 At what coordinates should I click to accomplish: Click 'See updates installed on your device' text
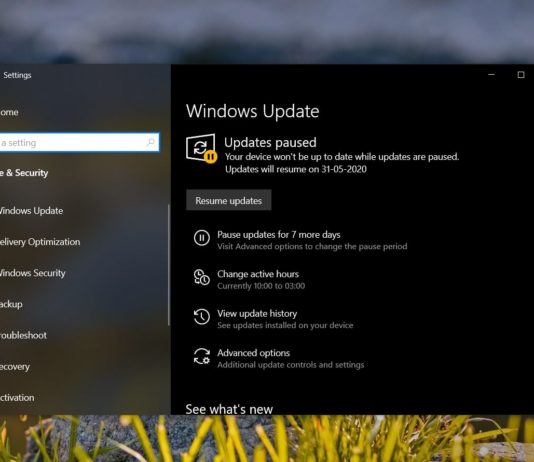click(x=285, y=325)
